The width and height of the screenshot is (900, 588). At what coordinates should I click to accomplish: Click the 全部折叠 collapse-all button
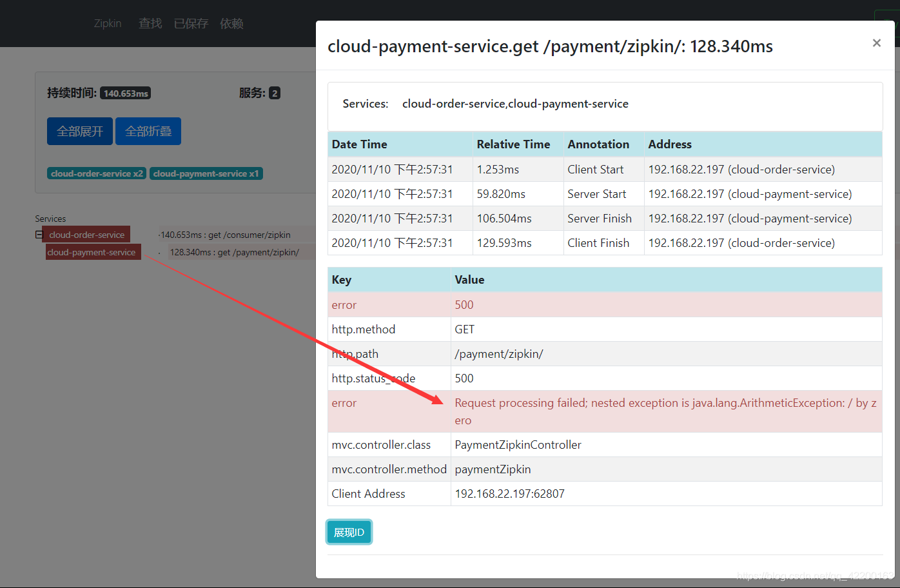coord(148,132)
